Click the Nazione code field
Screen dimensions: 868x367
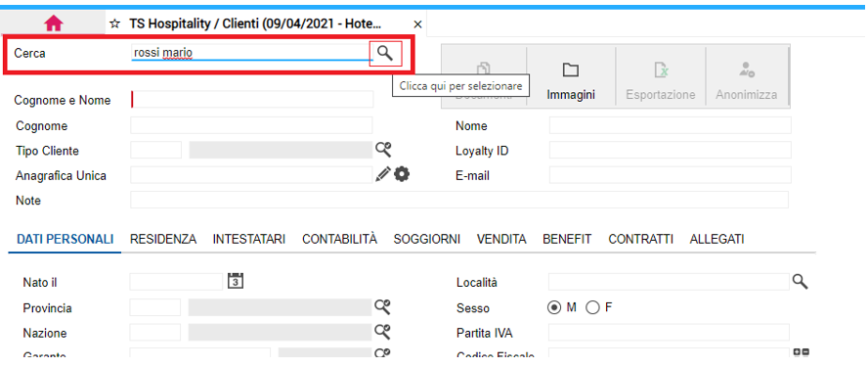(155, 332)
